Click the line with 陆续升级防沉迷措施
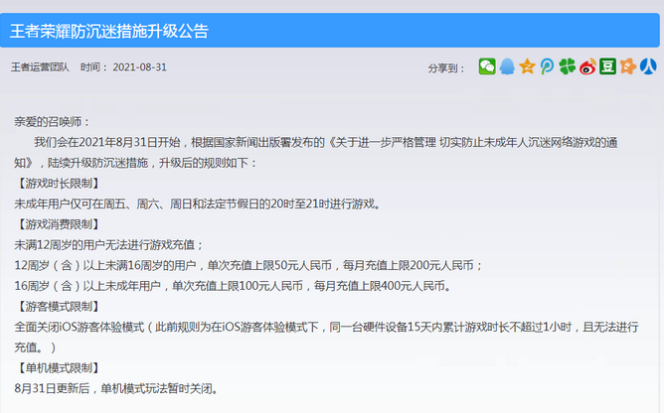The width and height of the screenshot is (664, 413). point(136,163)
